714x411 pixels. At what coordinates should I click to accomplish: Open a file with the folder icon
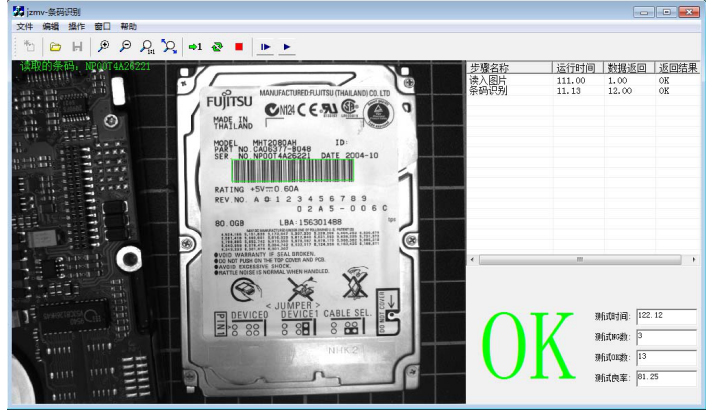pos(55,46)
